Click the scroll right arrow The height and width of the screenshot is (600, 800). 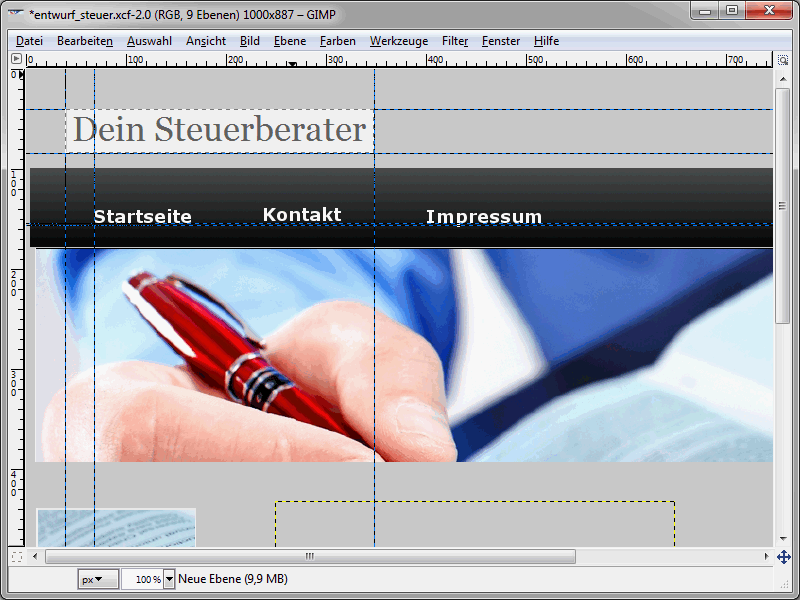coord(766,556)
